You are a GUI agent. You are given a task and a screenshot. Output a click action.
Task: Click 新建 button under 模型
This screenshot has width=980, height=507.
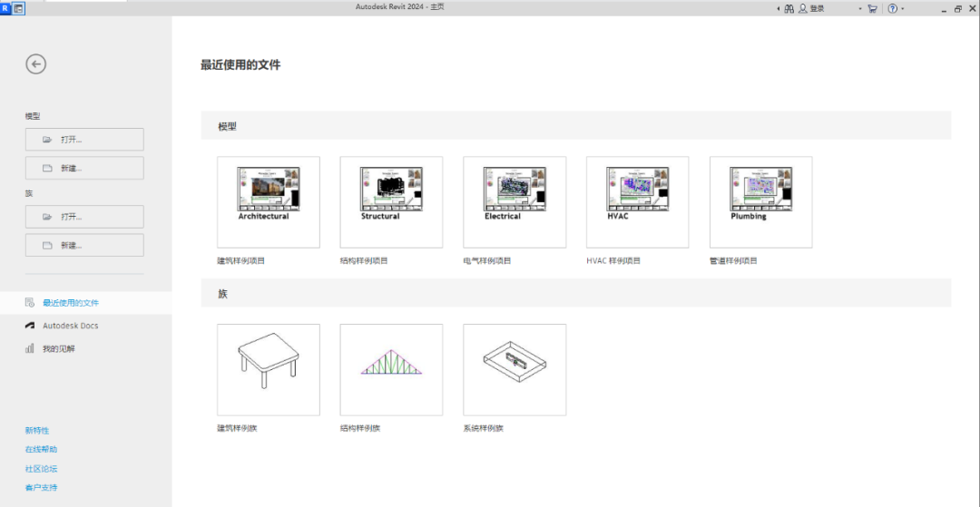(x=84, y=169)
